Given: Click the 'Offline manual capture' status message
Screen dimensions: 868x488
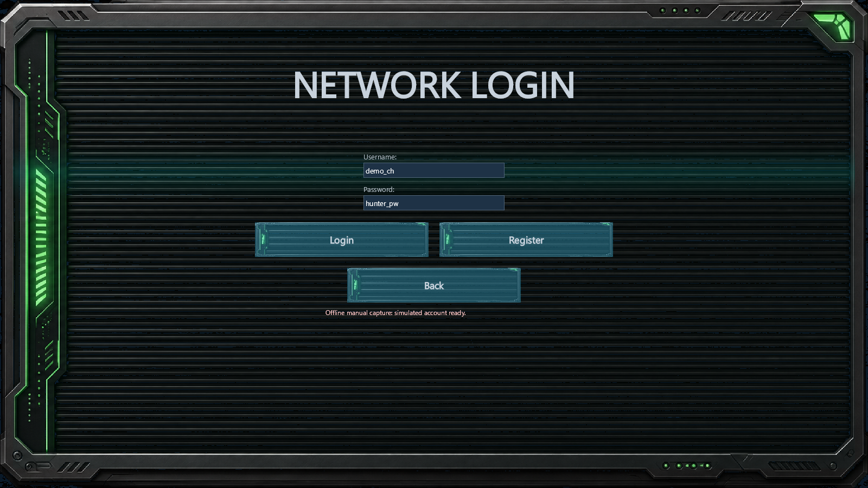Looking at the screenshot, I should click(395, 313).
